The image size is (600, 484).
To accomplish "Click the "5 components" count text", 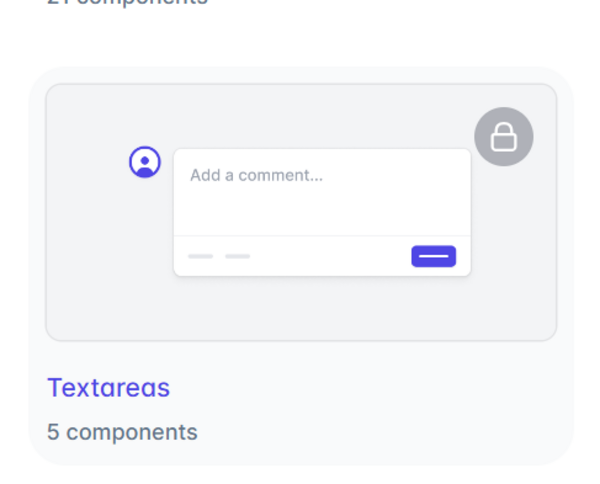I will (x=122, y=432).
